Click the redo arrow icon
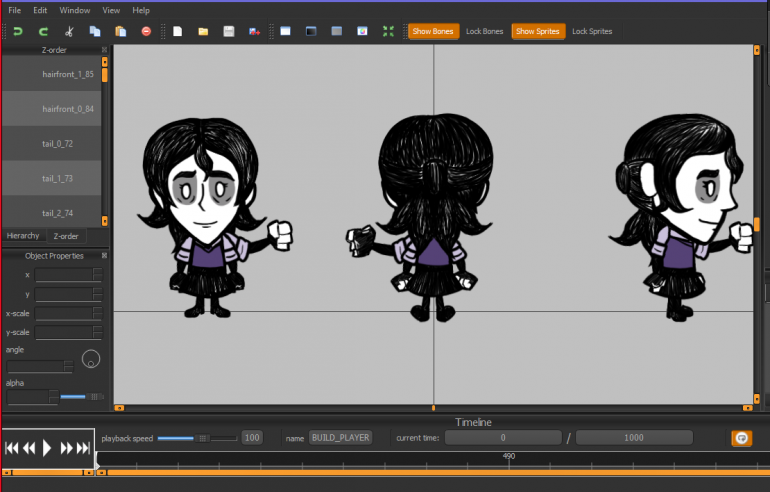 point(43,32)
